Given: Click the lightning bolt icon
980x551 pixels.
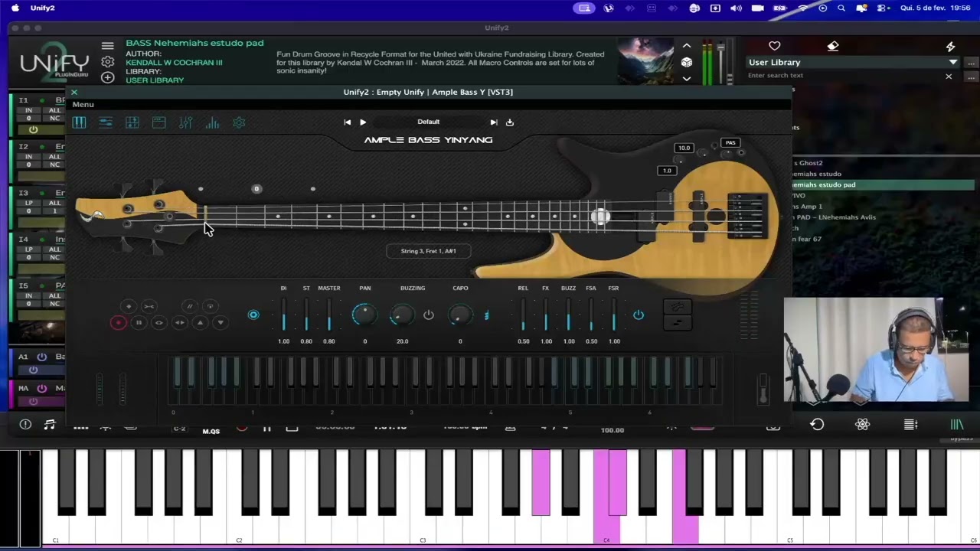Looking at the screenshot, I should [x=951, y=47].
